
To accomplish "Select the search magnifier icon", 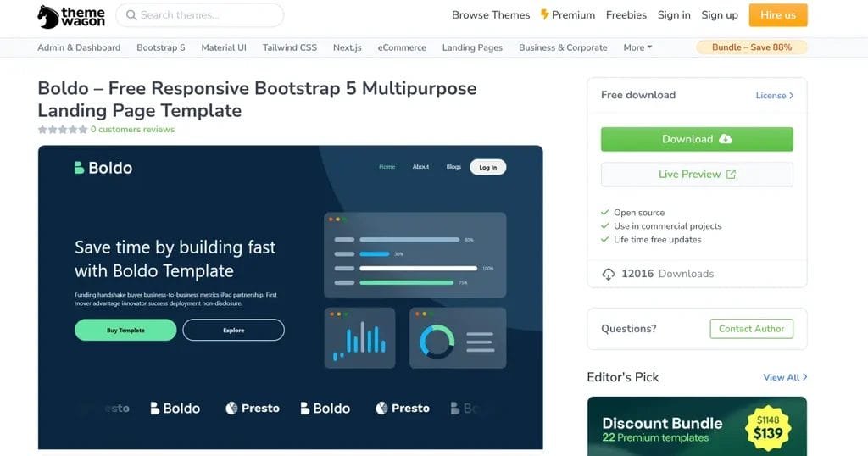I will point(131,15).
